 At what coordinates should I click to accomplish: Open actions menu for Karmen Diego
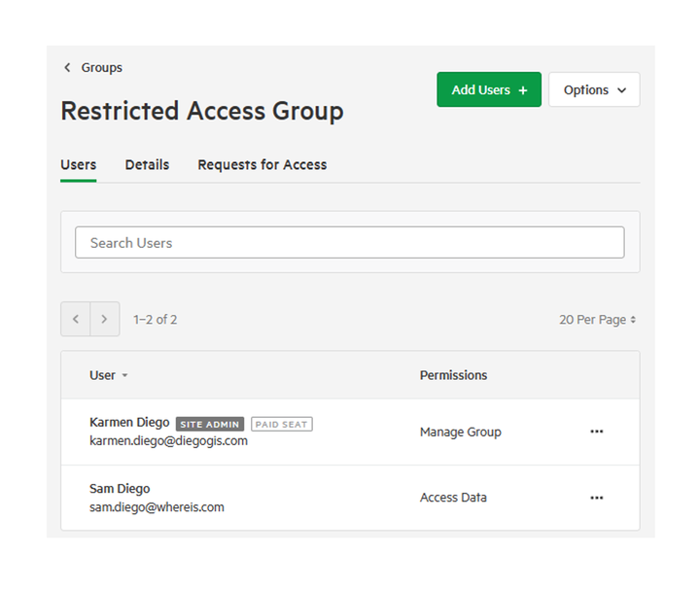click(x=596, y=432)
